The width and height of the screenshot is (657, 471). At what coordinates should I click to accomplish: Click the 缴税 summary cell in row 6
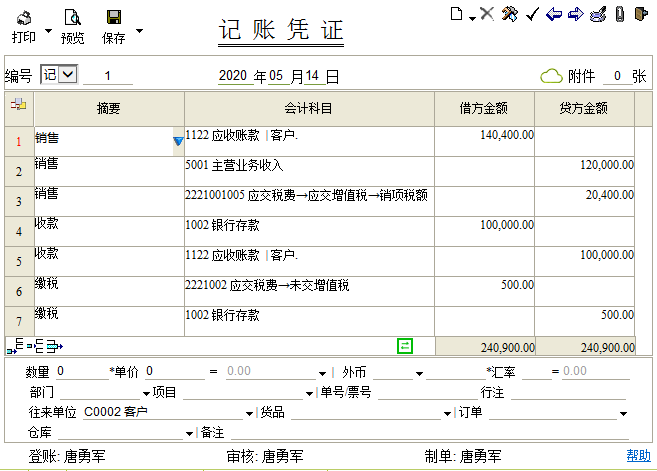[x=109, y=291]
